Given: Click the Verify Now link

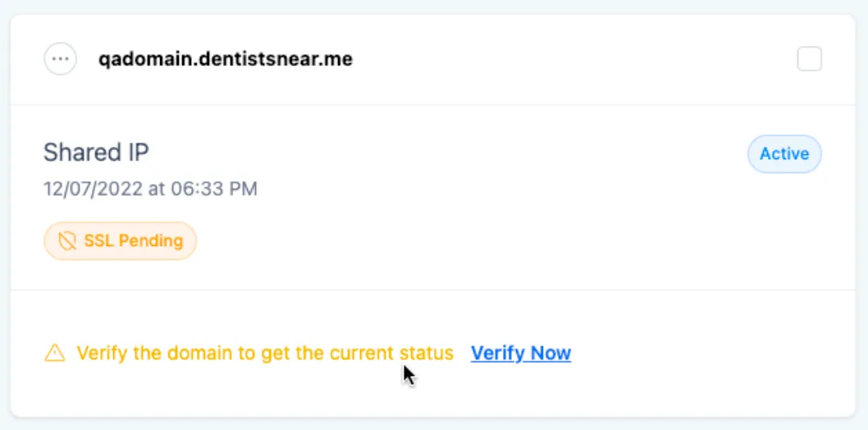Looking at the screenshot, I should click(x=521, y=353).
